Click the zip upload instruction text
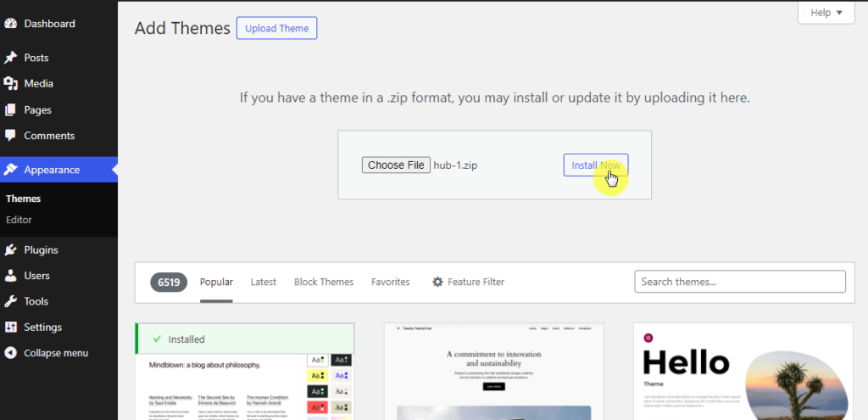868x420 pixels. click(495, 98)
